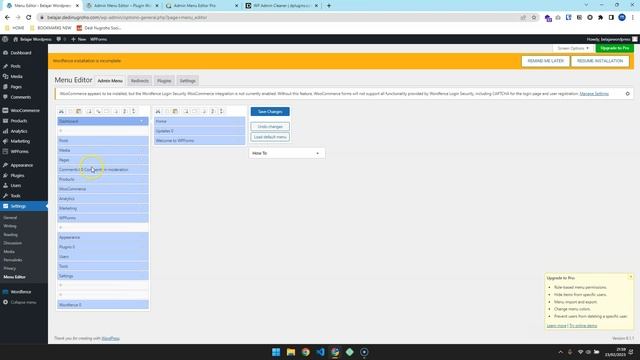Open the WordPress link in the footer
The width and height of the screenshot is (640, 360).
[110, 338]
